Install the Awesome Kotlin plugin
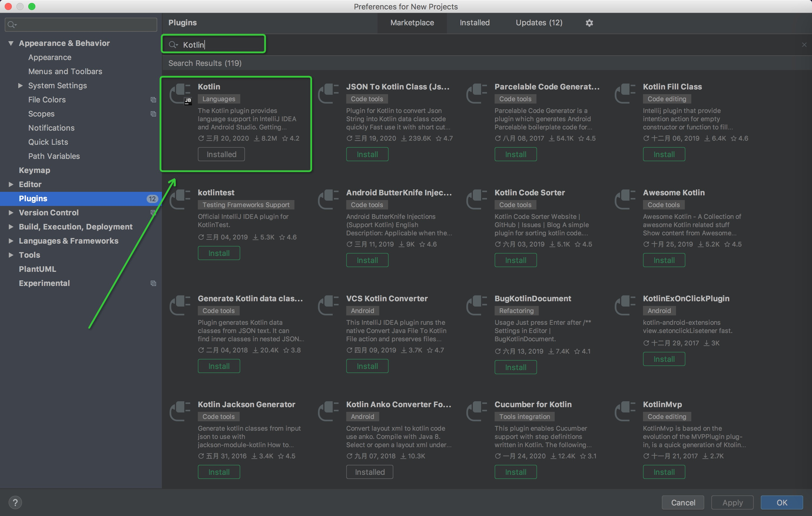 664,260
